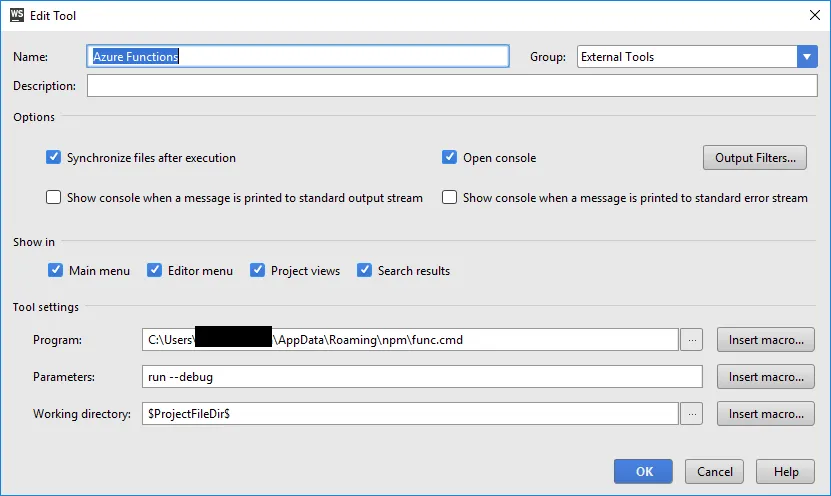Browse for Program file with ellipsis button
The image size is (831, 496).
pyautogui.click(x=692, y=340)
